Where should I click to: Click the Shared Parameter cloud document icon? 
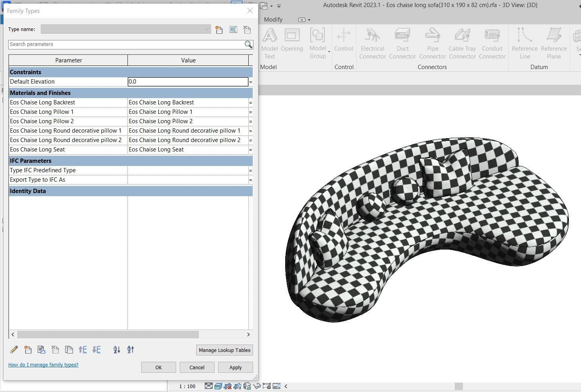pos(41,350)
